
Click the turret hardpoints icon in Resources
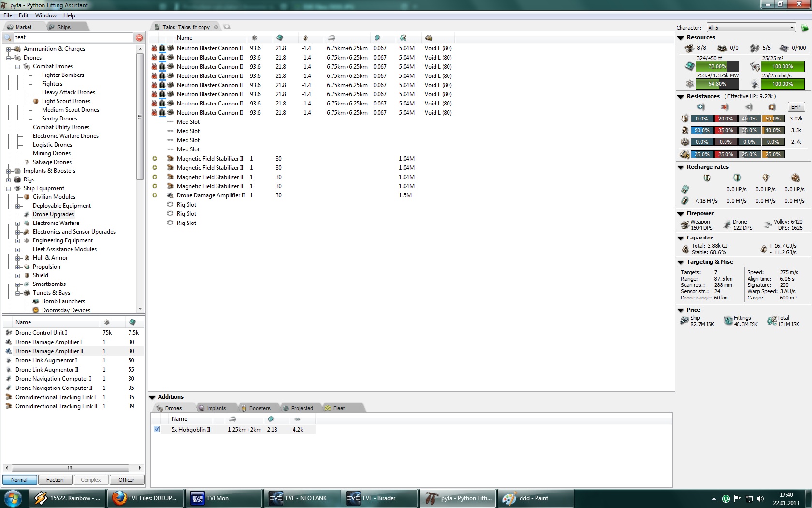pos(689,48)
